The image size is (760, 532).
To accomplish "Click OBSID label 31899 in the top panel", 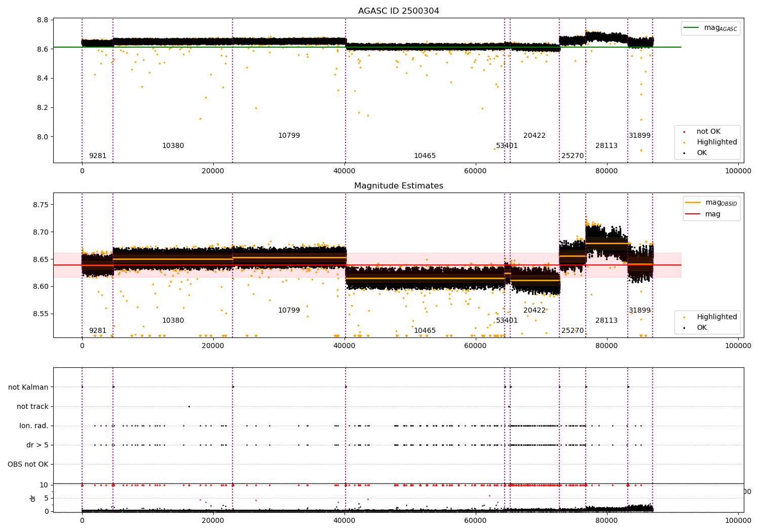I will pyautogui.click(x=639, y=136).
